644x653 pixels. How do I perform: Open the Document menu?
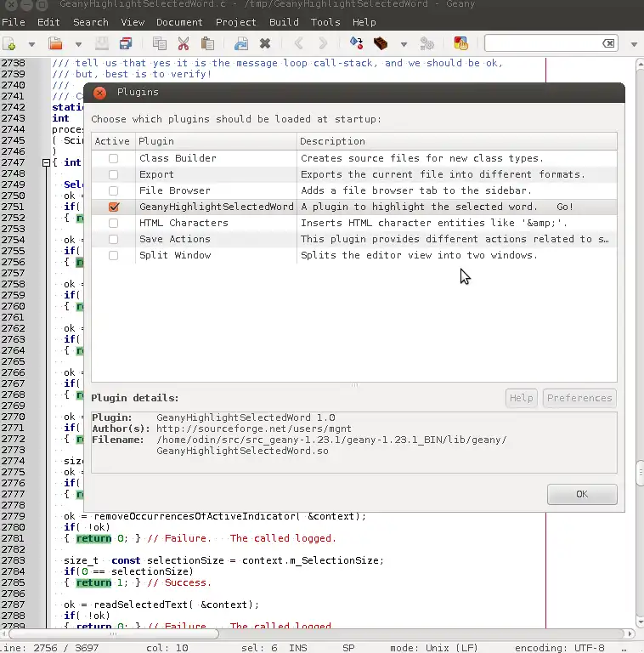(179, 22)
